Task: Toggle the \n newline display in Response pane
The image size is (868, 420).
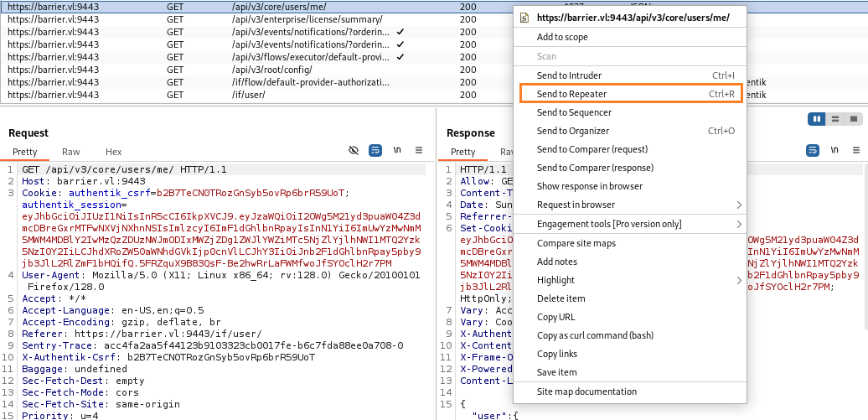Action: [834, 150]
